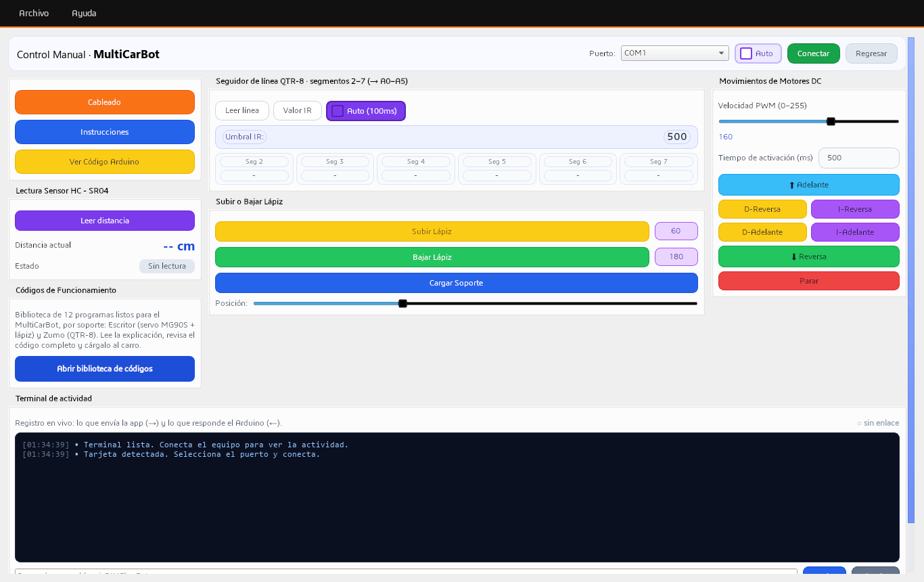924x582 pixels.
Task: Click the D-Reversa motor button
Action: (x=762, y=209)
